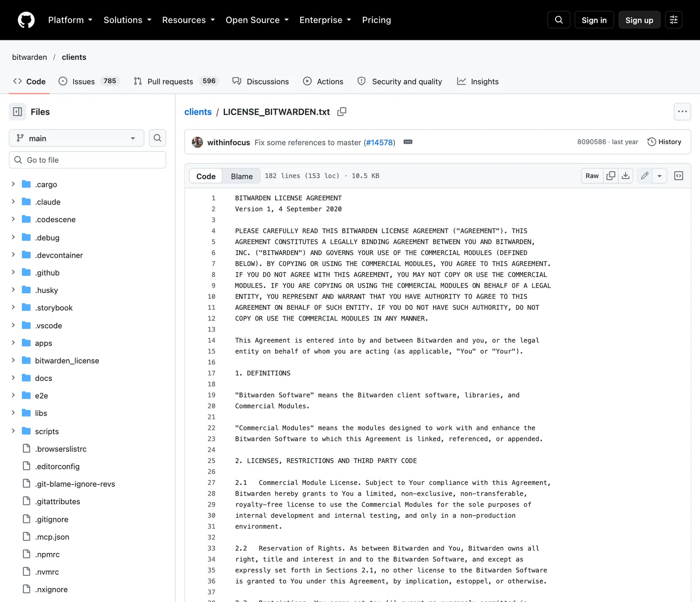Open the Platform menu
The height and width of the screenshot is (602, 700).
pyautogui.click(x=70, y=20)
